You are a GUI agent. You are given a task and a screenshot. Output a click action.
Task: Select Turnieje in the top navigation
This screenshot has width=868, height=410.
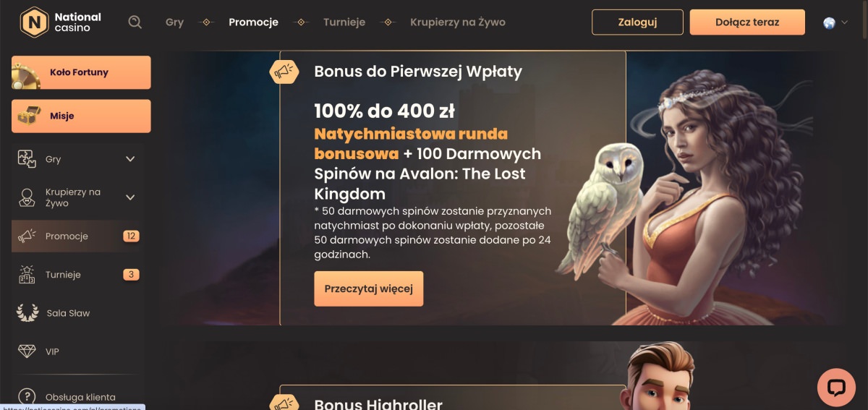[x=344, y=22]
